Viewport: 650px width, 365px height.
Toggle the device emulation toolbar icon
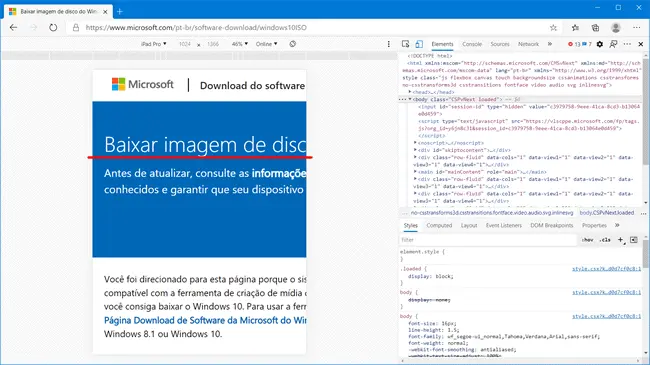[x=419, y=44]
